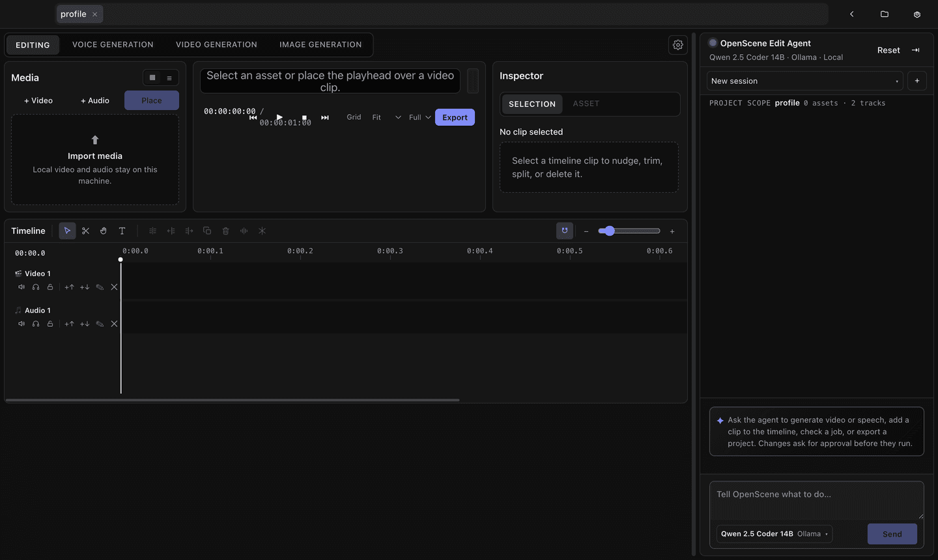Lock the Video 1 track

click(50, 287)
